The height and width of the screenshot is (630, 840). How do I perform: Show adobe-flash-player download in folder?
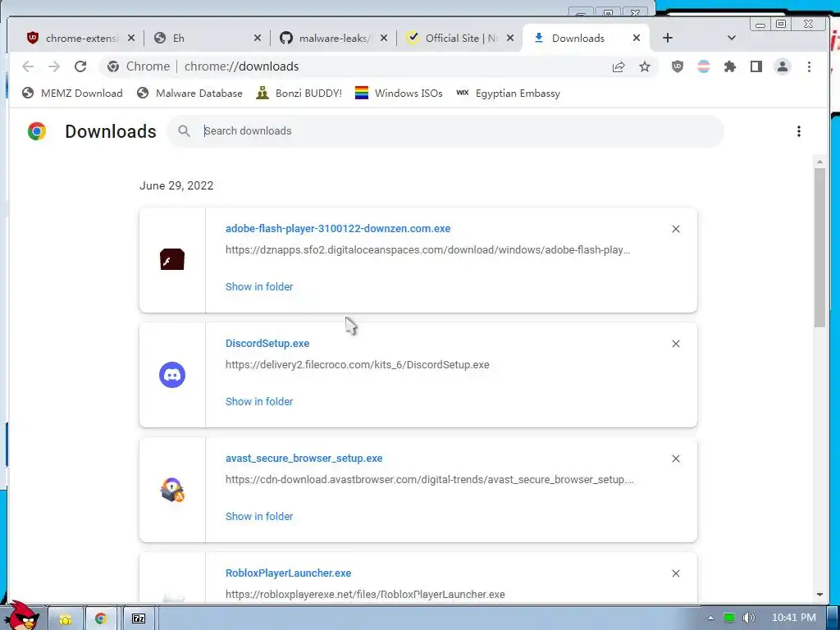(x=259, y=287)
